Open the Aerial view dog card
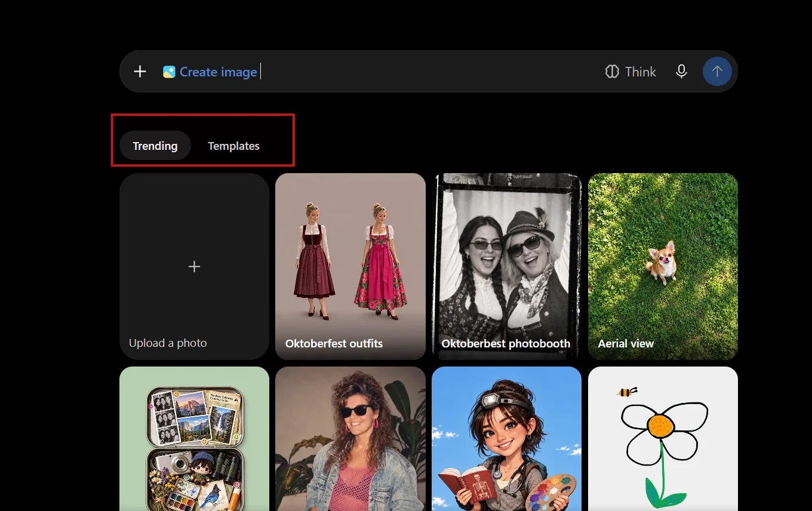Image resolution: width=812 pixels, height=511 pixels. (x=663, y=266)
